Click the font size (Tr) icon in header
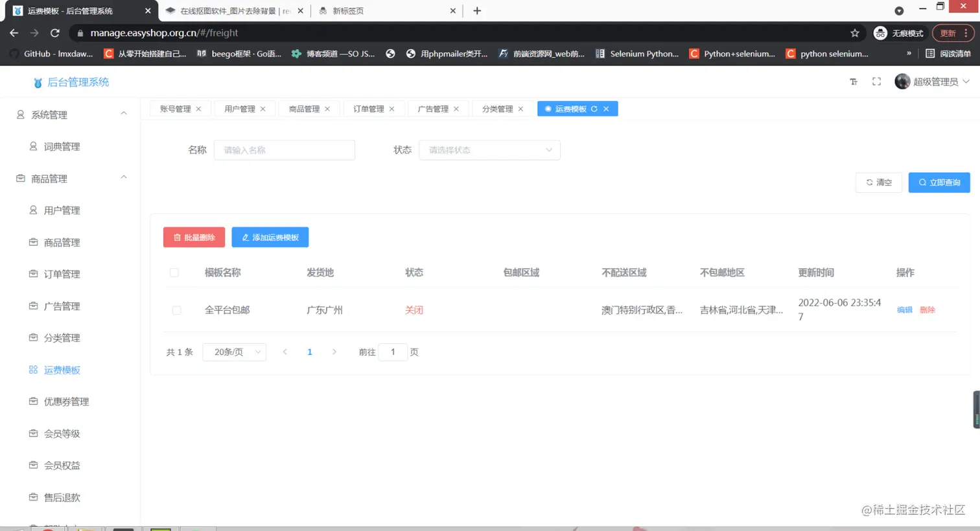 pyautogui.click(x=854, y=82)
